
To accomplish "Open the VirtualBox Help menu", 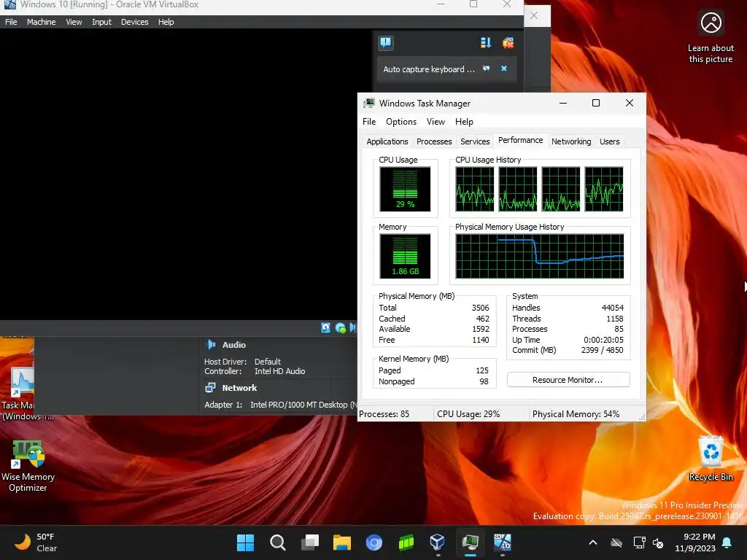I will pyautogui.click(x=166, y=22).
